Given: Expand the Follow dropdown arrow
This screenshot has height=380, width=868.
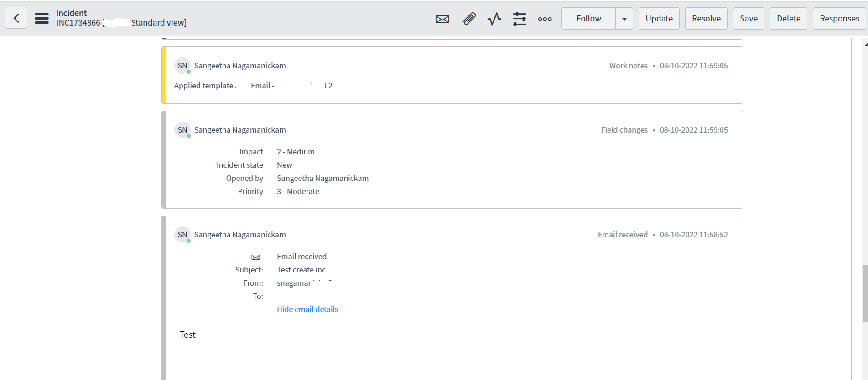Looking at the screenshot, I should pos(624,19).
